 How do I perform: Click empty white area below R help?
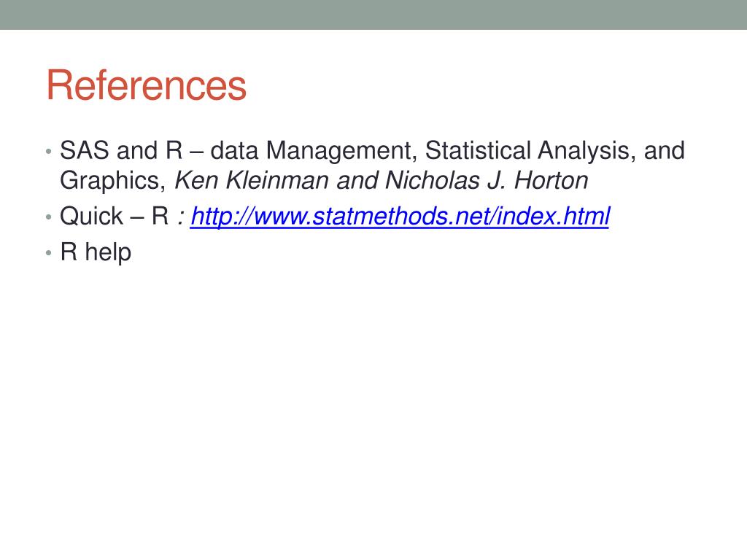tap(373, 405)
